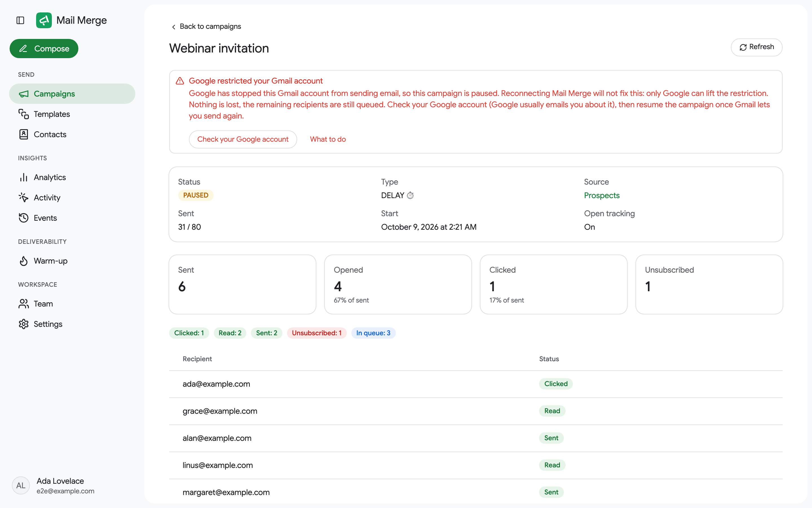Open the Analytics section

[x=72, y=178]
